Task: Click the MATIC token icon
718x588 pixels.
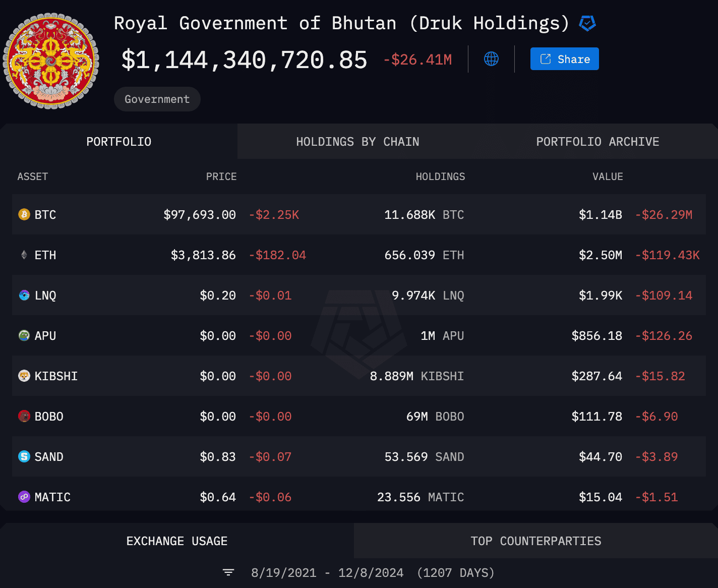Action: click(24, 497)
